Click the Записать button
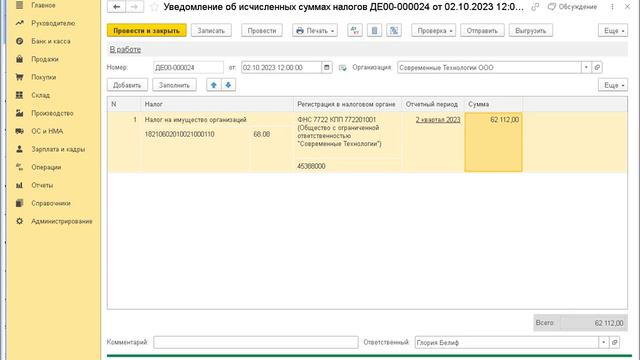 coord(211,31)
